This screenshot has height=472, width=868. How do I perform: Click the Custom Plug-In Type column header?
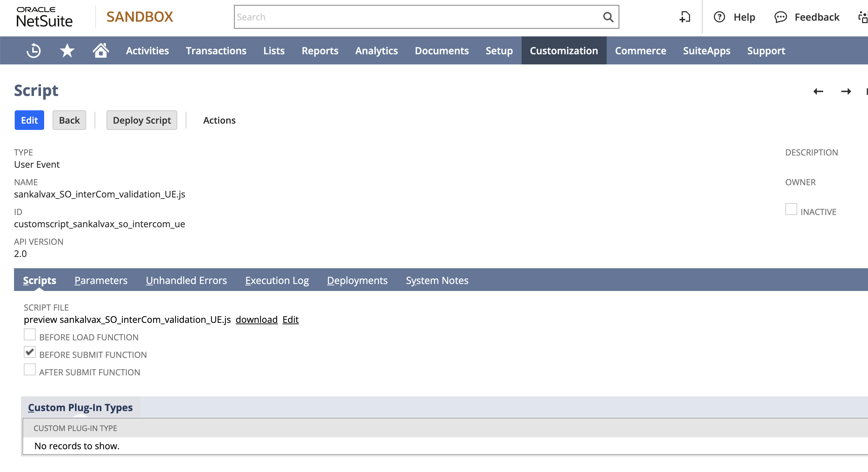(75, 428)
